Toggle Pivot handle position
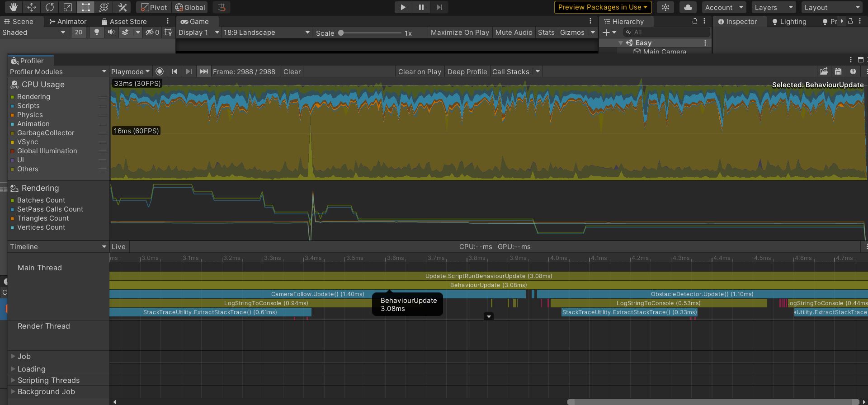868x405 pixels. pos(154,7)
